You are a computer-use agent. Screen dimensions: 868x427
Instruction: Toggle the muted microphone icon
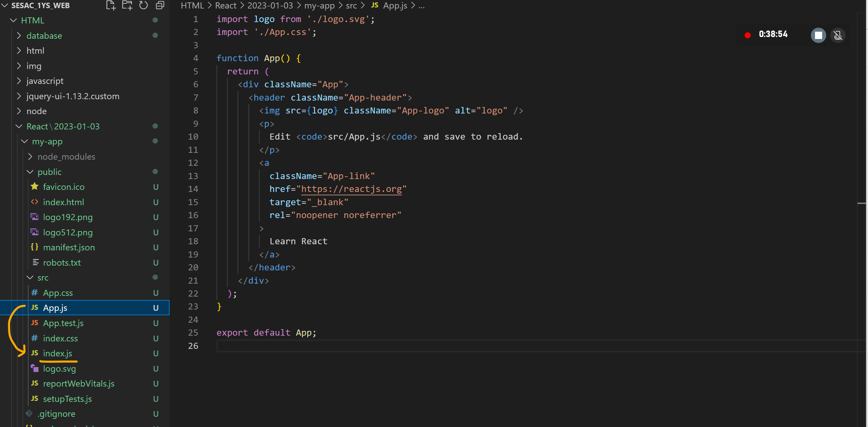coord(838,35)
